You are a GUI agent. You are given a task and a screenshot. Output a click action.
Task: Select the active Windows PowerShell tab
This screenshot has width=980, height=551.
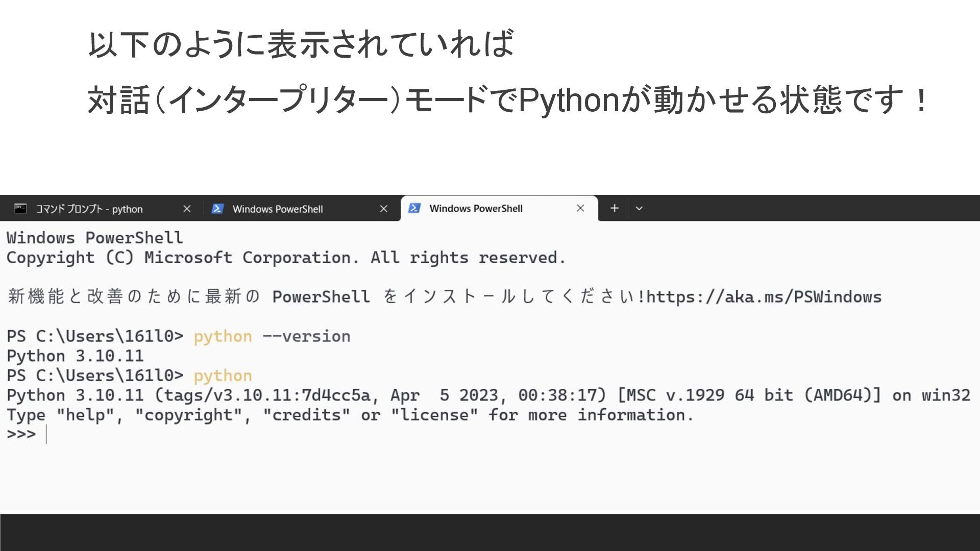(476, 209)
